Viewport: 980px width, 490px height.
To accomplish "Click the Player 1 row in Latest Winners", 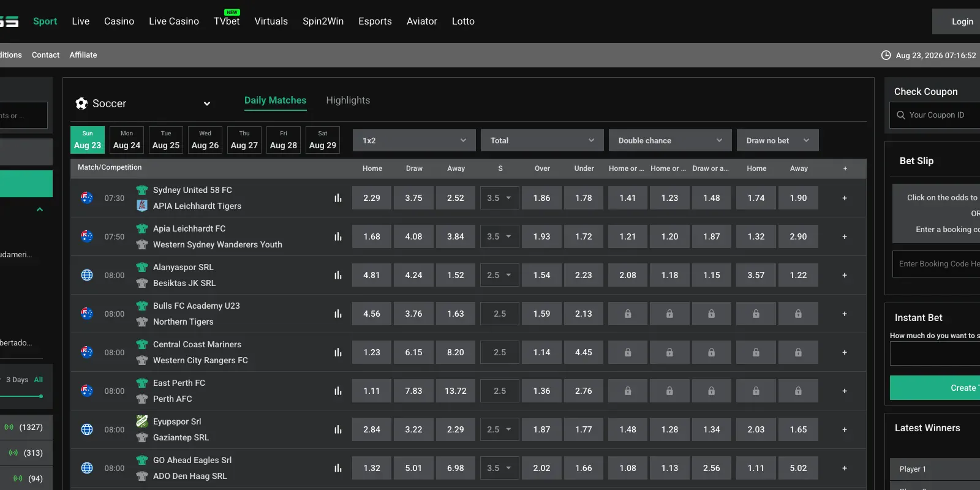I will tap(935, 469).
